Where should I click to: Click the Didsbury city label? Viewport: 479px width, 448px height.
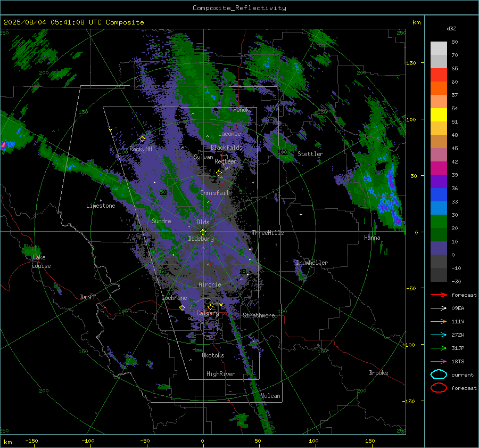coord(201,239)
